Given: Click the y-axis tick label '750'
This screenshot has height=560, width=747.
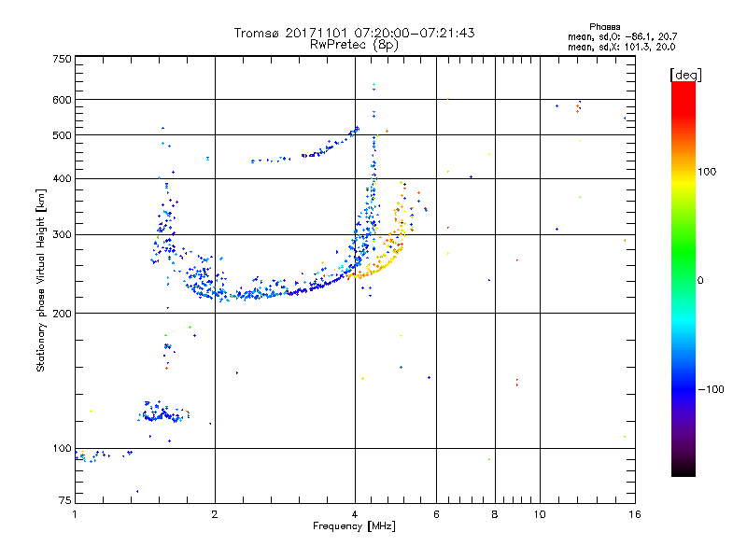Looking at the screenshot, I should coord(62,59).
